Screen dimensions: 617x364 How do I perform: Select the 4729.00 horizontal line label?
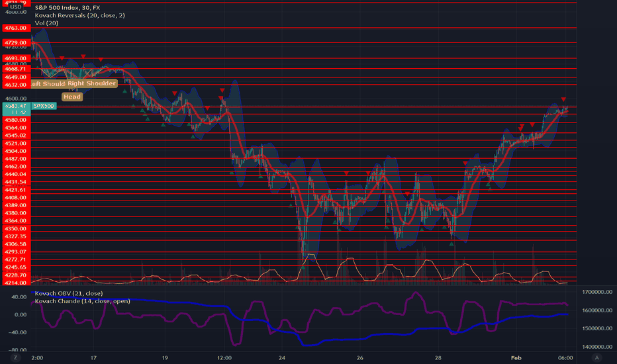point(16,42)
